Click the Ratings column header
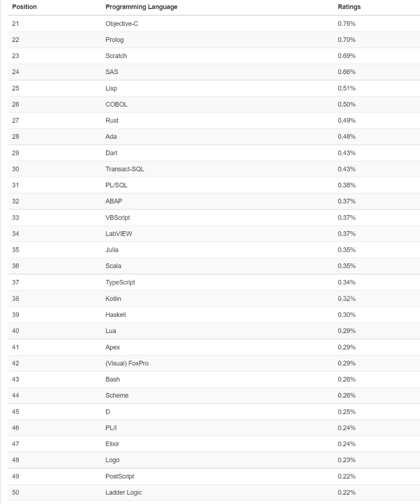The width and height of the screenshot is (420, 504). coord(349,7)
